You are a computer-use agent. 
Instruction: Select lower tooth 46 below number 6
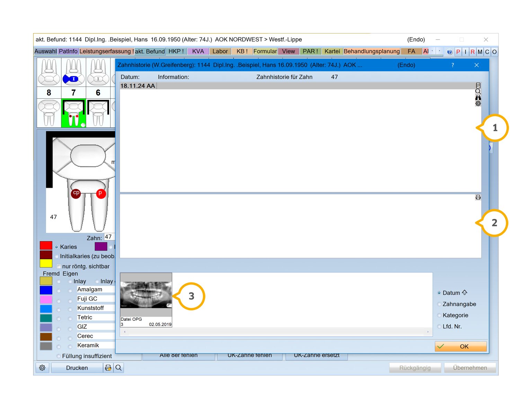[x=98, y=113]
